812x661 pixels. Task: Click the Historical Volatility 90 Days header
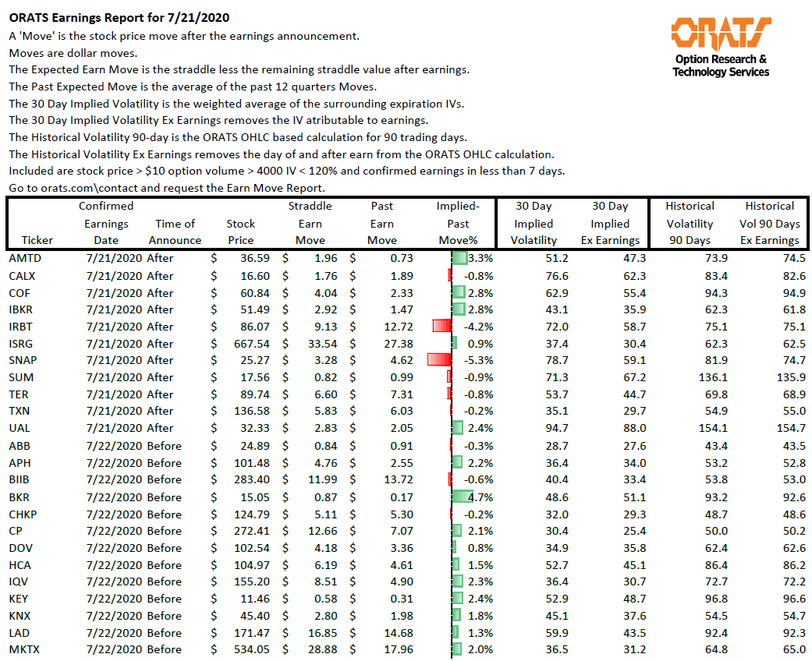690,223
